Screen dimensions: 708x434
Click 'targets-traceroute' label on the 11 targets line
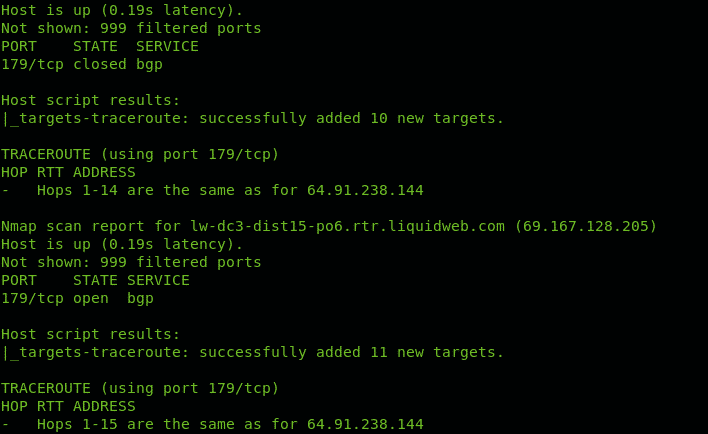tap(100, 352)
